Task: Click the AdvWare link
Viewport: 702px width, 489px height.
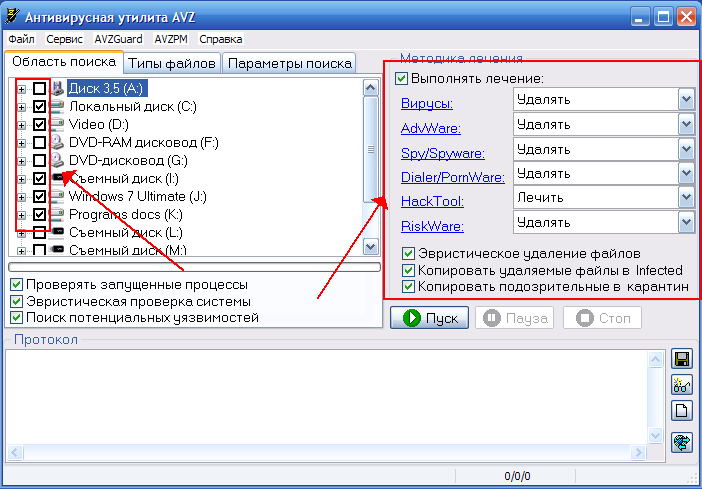Action: pos(431,129)
